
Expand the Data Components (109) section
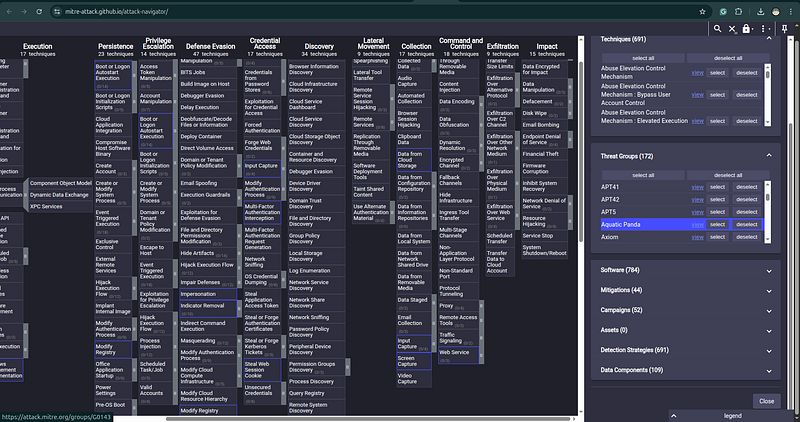click(769, 370)
